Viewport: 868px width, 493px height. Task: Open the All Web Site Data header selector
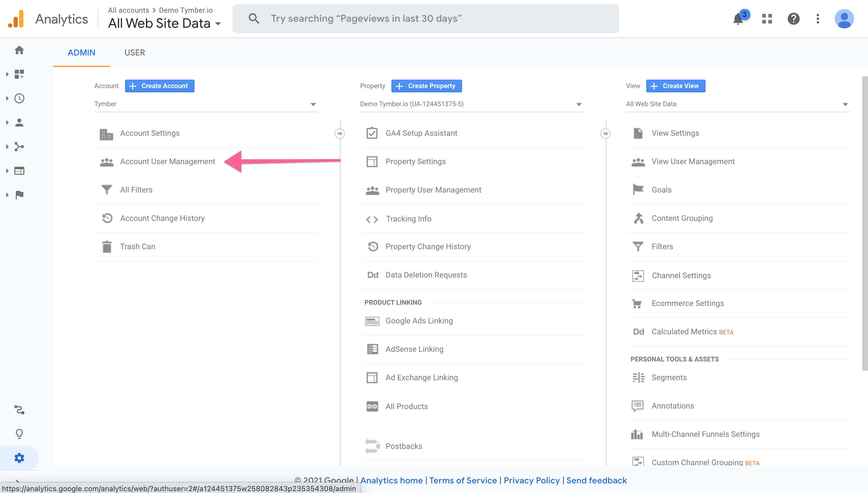[x=164, y=23]
